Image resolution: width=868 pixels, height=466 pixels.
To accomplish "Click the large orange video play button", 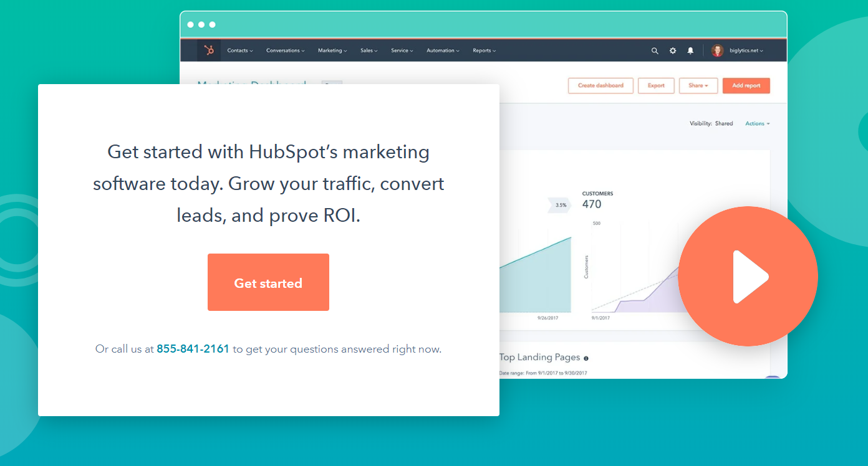I will [x=748, y=276].
